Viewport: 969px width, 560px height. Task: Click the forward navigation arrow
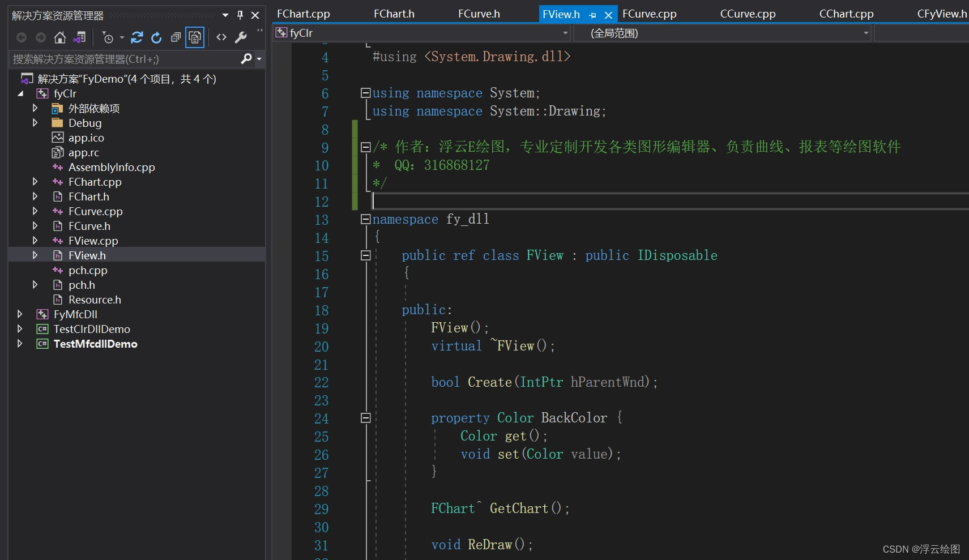[40, 37]
